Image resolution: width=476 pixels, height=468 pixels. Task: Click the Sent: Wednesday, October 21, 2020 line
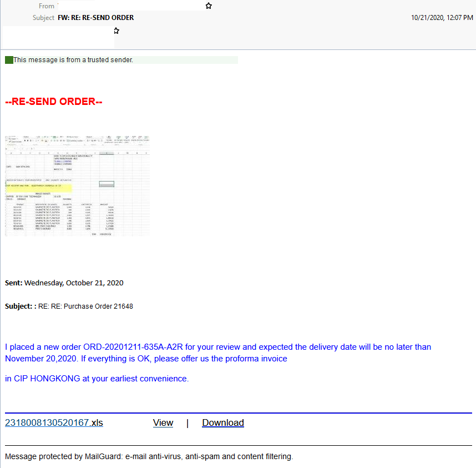click(x=61, y=283)
